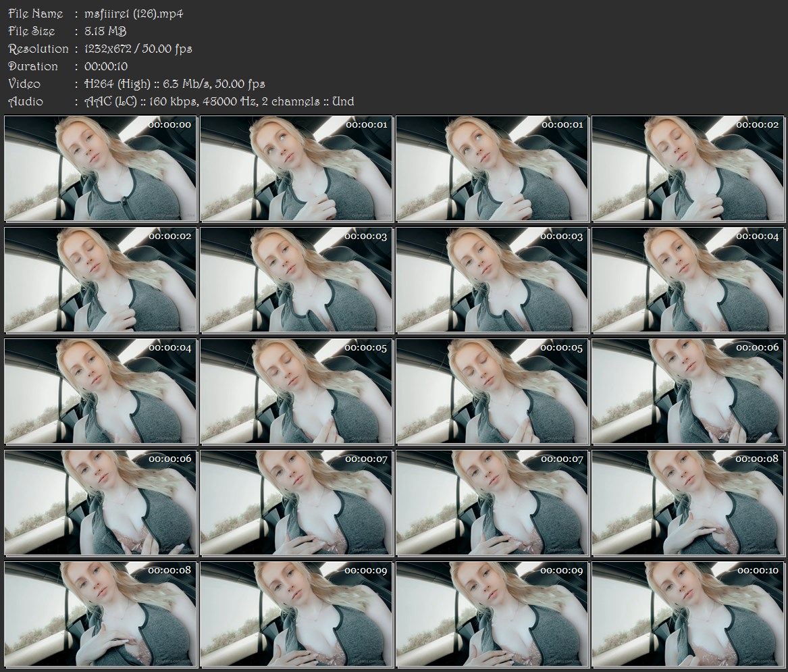Click the "Resolution" label
The image size is (788, 672).
point(38,49)
